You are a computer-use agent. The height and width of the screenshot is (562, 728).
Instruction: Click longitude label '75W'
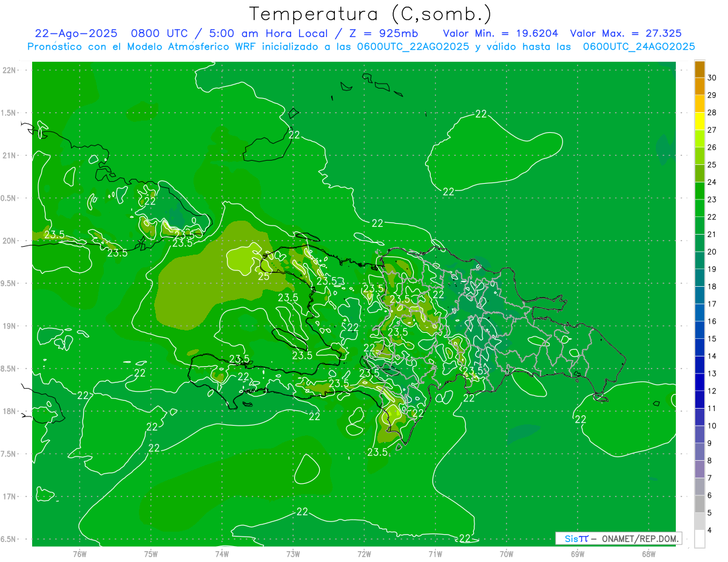pos(151,554)
